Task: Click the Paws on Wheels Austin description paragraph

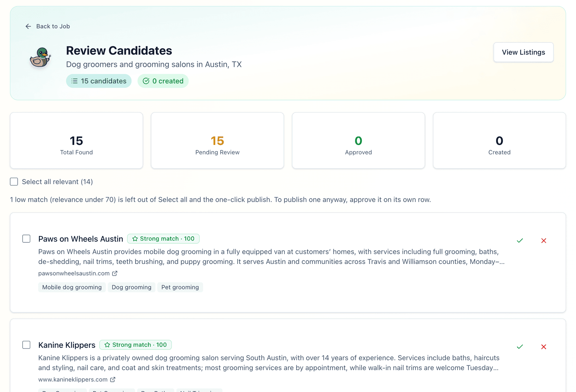Action: pos(271,257)
